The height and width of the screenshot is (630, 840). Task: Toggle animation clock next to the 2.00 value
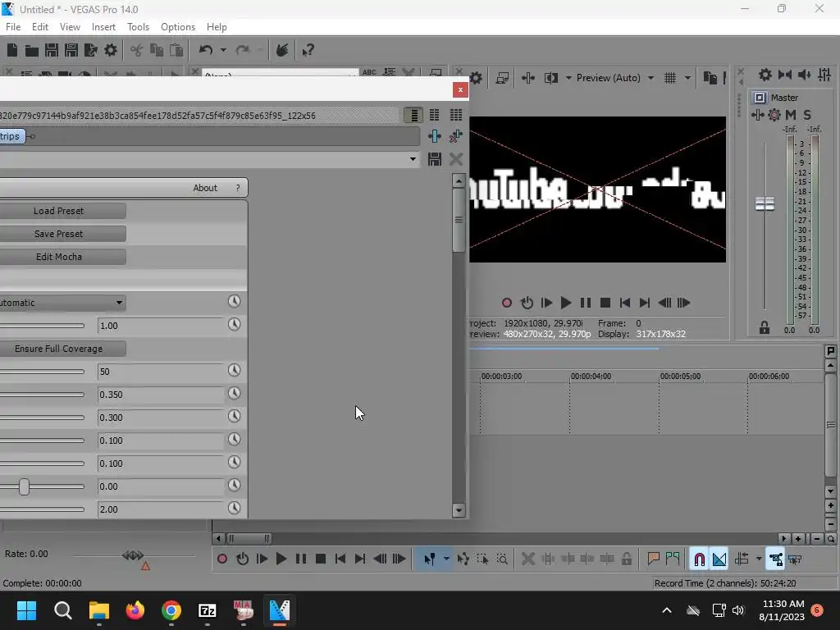(234, 508)
